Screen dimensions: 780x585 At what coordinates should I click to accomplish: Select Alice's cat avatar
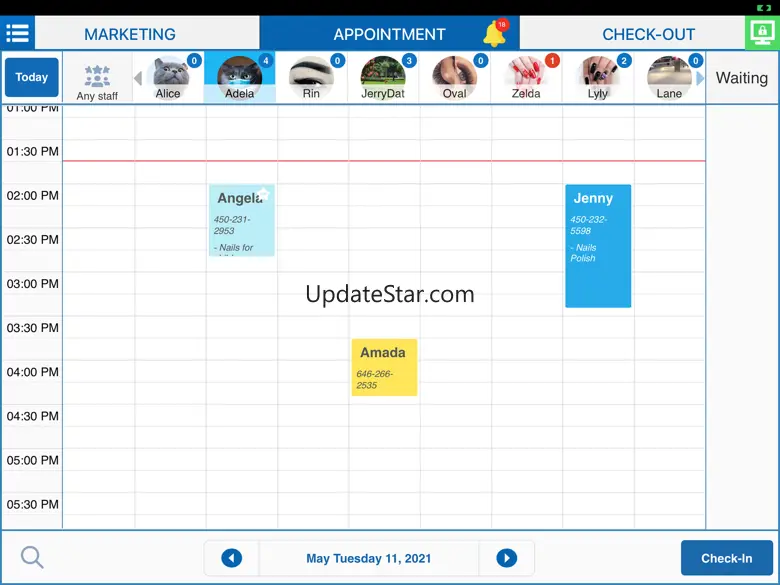coord(168,76)
